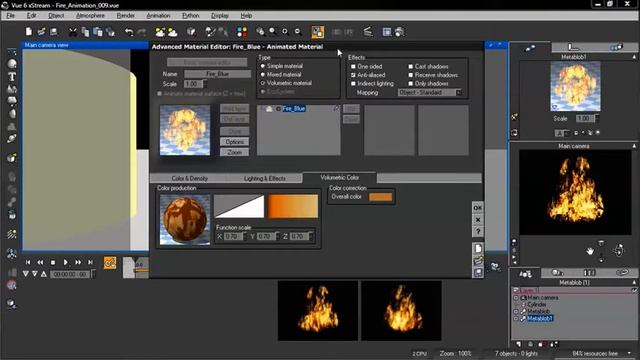
Task: Open the Mapping Object-Standard dropdown
Action: click(x=430, y=93)
